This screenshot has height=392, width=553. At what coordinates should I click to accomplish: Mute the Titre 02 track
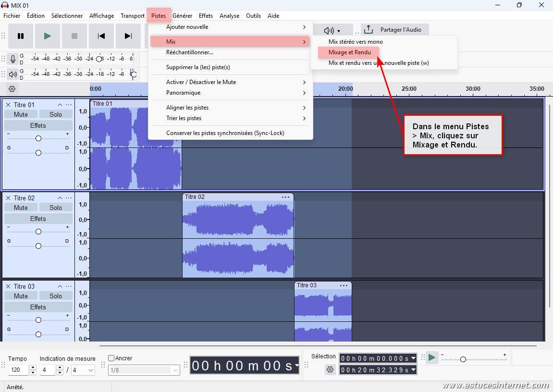pos(21,208)
